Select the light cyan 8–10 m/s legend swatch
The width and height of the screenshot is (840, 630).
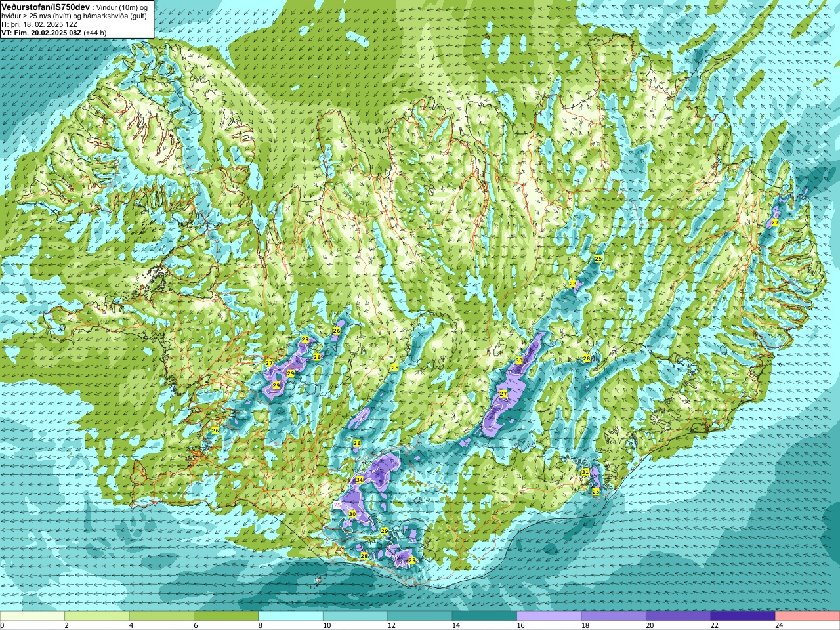pos(291,616)
